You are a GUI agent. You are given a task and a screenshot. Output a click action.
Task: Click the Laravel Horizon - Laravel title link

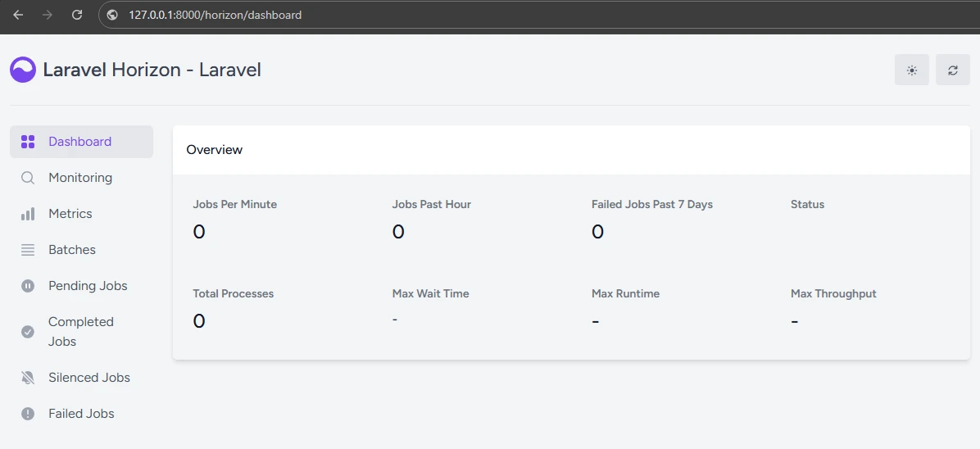point(152,70)
